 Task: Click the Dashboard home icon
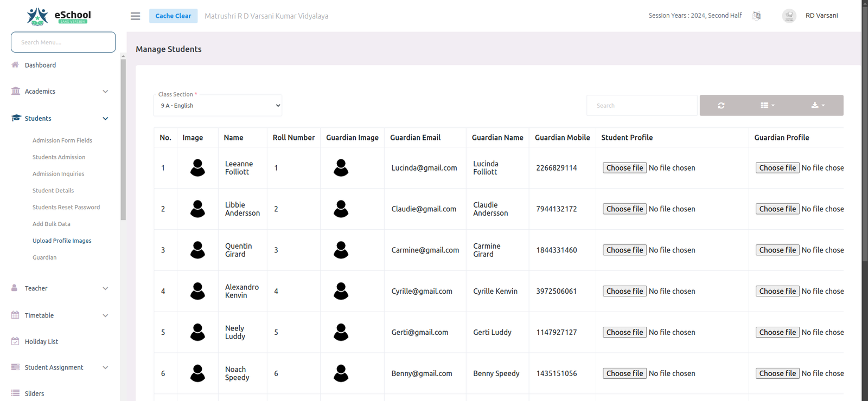point(15,65)
